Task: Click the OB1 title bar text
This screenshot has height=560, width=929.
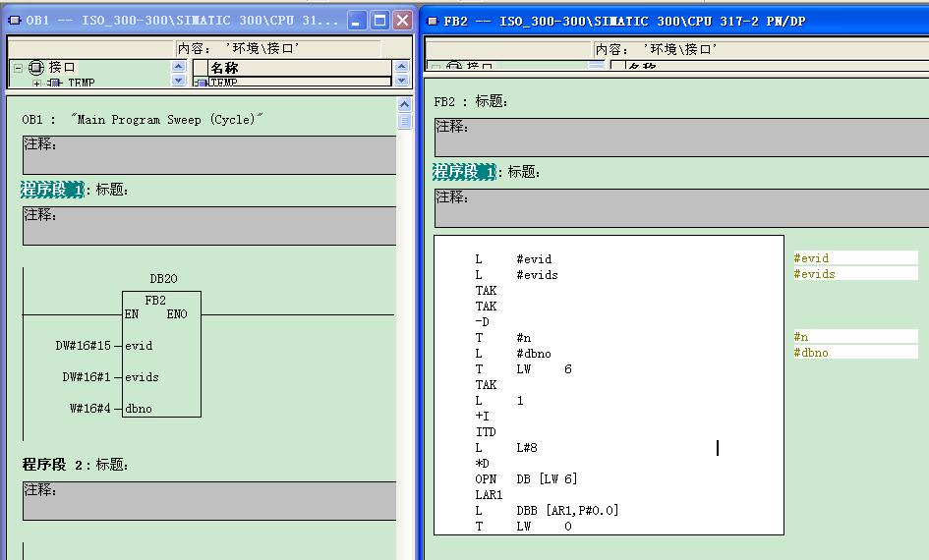Action: (x=182, y=20)
